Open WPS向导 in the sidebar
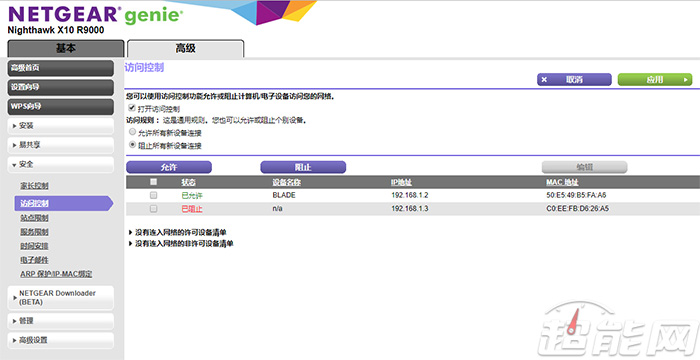 point(60,106)
